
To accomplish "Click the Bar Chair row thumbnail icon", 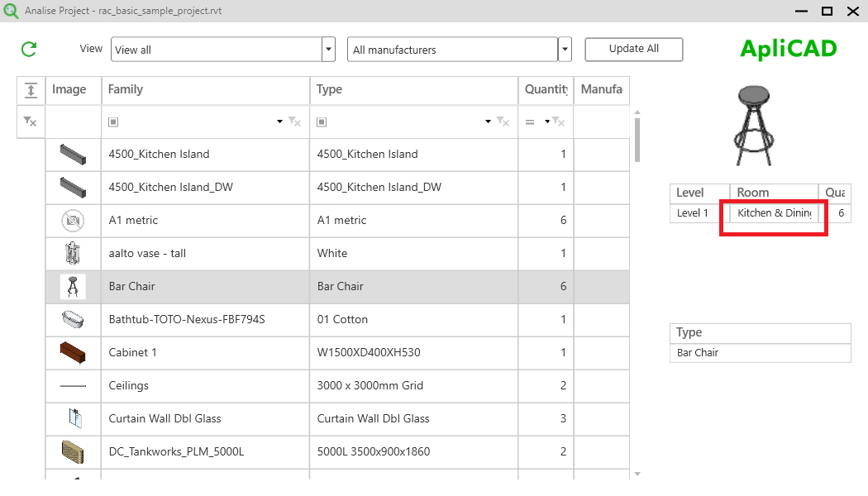I will (x=73, y=286).
